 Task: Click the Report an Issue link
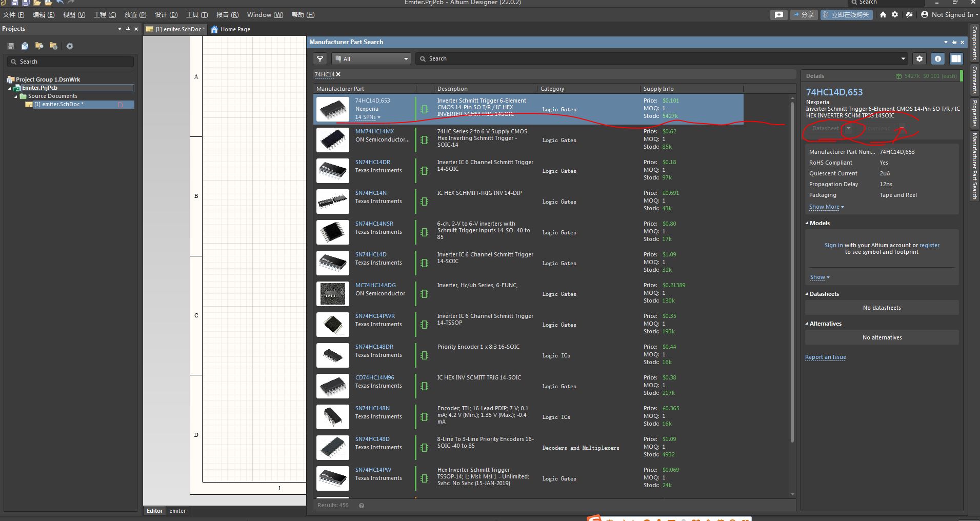point(826,357)
